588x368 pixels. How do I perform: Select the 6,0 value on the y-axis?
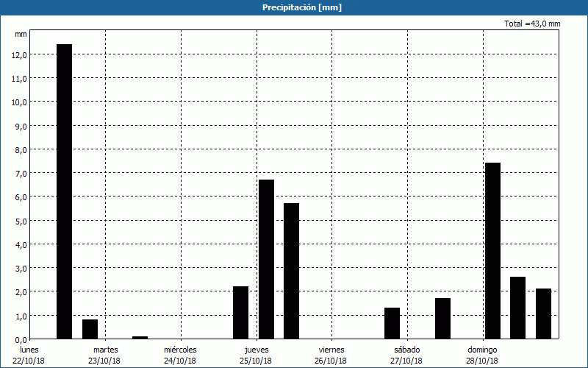(21, 197)
